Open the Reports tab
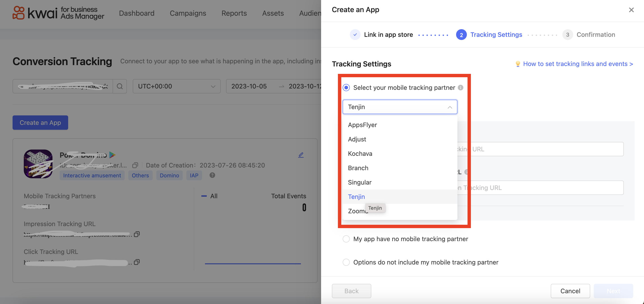644x304 pixels. (x=234, y=13)
